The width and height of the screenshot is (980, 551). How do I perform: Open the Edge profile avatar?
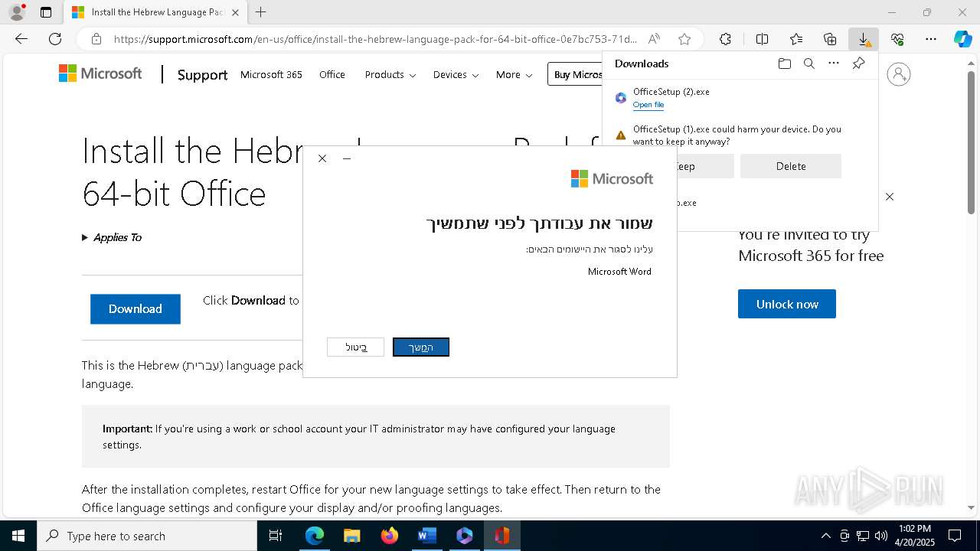(17, 12)
